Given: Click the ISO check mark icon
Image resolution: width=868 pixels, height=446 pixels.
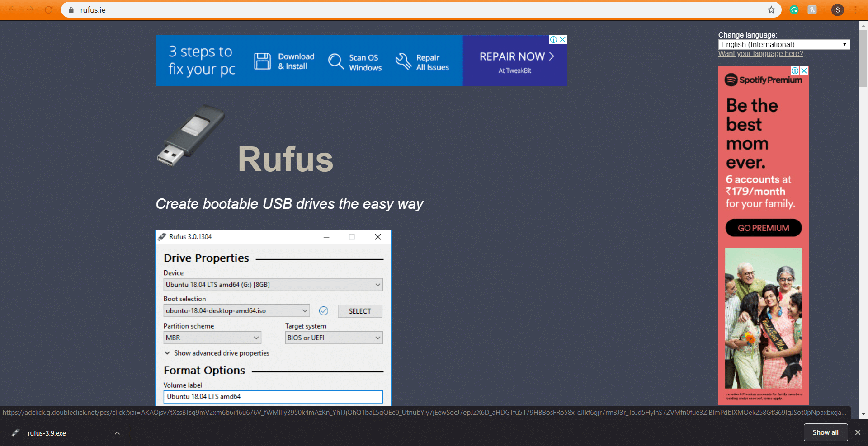Looking at the screenshot, I should [323, 311].
